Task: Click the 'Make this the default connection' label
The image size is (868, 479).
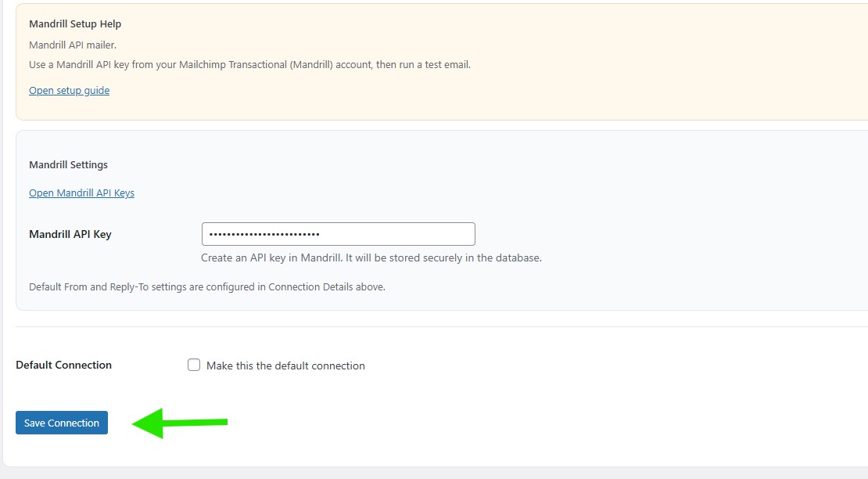Action: [285, 366]
